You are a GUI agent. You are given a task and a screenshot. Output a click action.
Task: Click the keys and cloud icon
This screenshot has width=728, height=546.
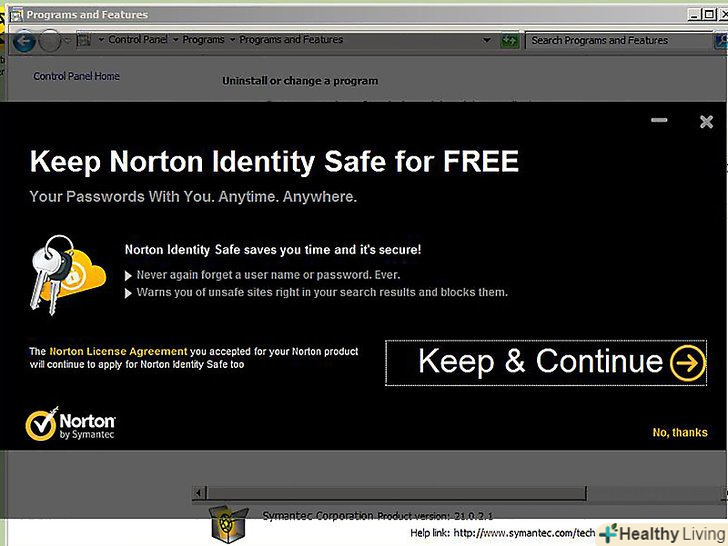tap(68, 275)
